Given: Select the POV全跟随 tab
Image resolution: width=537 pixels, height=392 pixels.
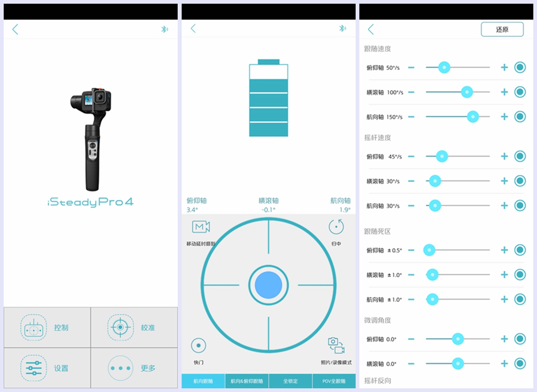Looking at the screenshot, I should point(334,381).
